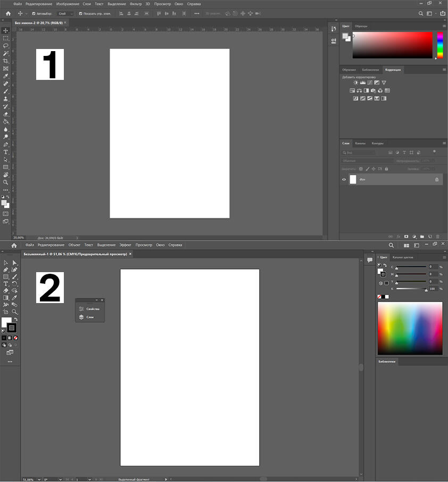The height and width of the screenshot is (482, 448).
Task: Open the Объект menu in Illustrator
Action: point(74,245)
